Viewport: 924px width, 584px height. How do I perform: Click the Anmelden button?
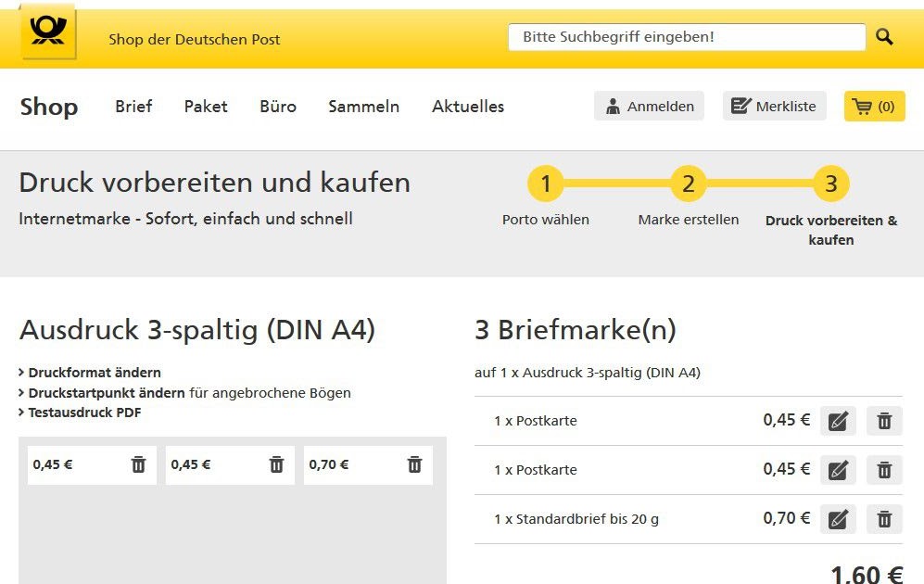pyautogui.click(x=649, y=106)
